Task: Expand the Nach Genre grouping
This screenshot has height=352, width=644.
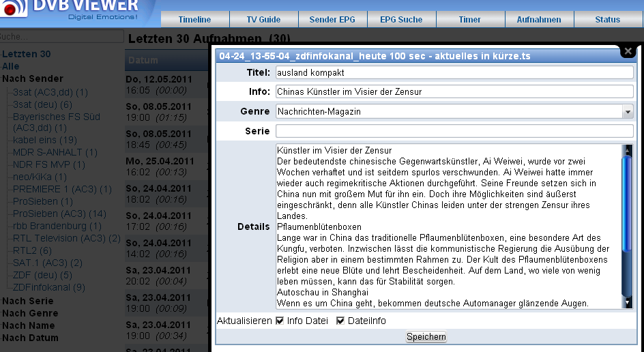Action: coord(30,313)
